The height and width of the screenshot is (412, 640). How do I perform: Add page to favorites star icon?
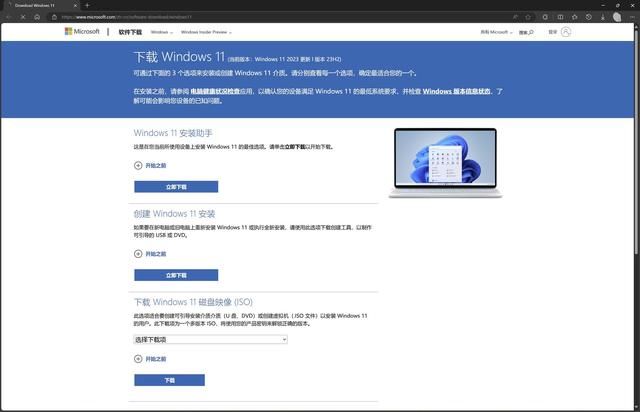528,17
